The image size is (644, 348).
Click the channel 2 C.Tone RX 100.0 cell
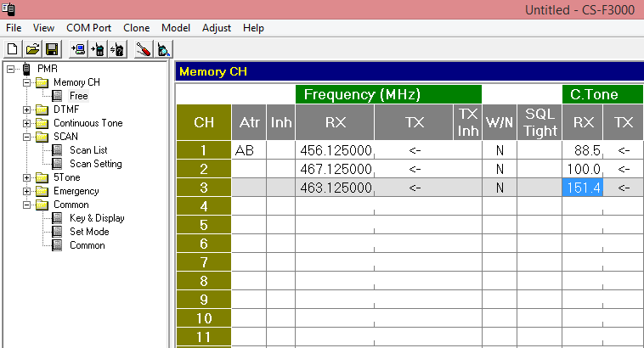(x=582, y=169)
